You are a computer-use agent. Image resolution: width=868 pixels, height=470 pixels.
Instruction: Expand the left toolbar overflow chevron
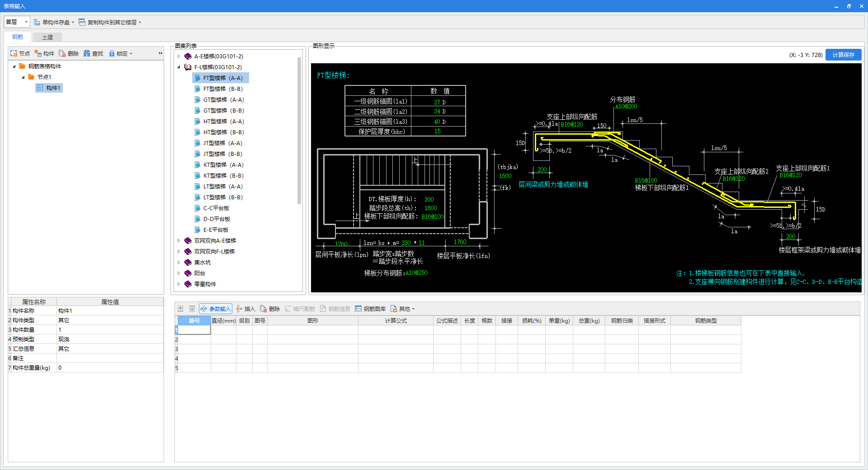tap(160, 53)
